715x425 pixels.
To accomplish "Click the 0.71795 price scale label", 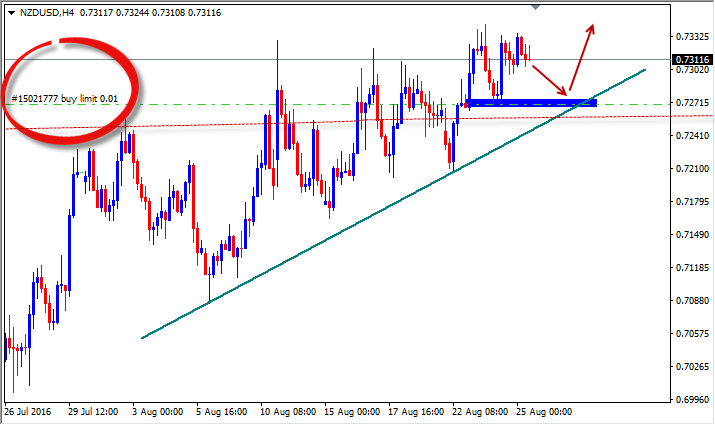I will pos(692,202).
